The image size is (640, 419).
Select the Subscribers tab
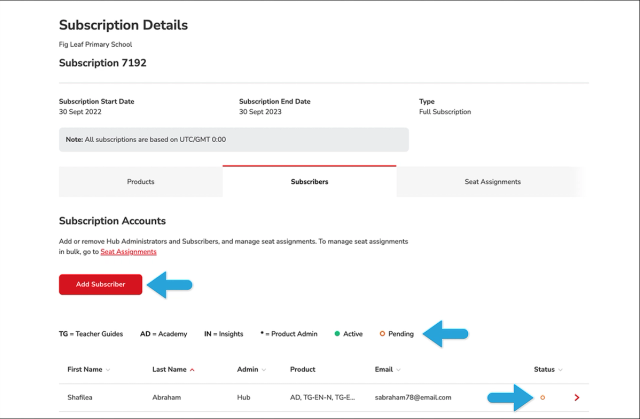tap(309, 182)
